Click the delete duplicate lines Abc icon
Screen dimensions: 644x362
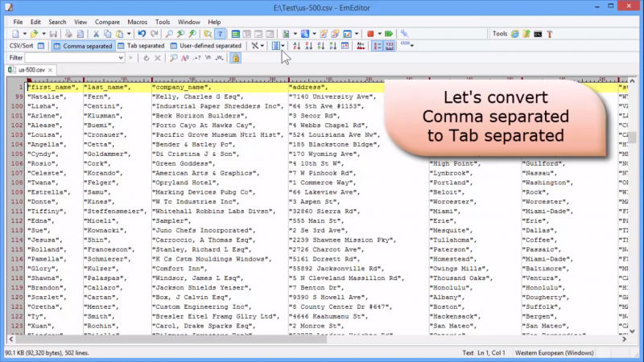pyautogui.click(x=361, y=46)
